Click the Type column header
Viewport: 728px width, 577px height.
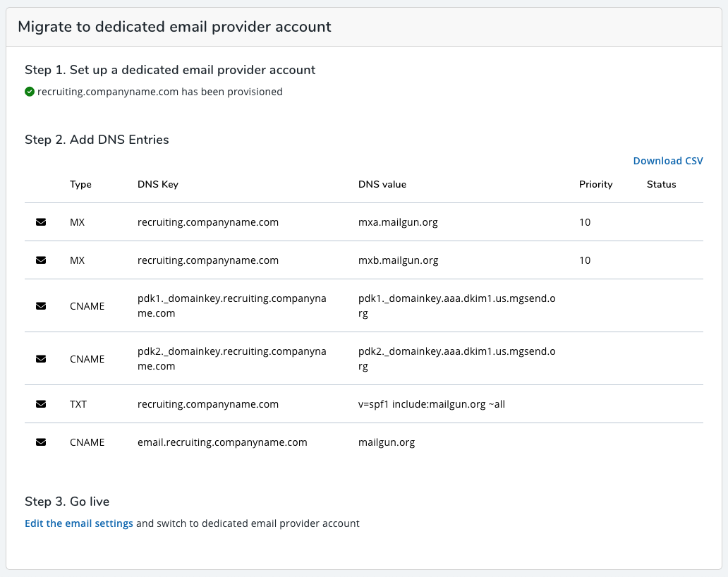(x=80, y=185)
